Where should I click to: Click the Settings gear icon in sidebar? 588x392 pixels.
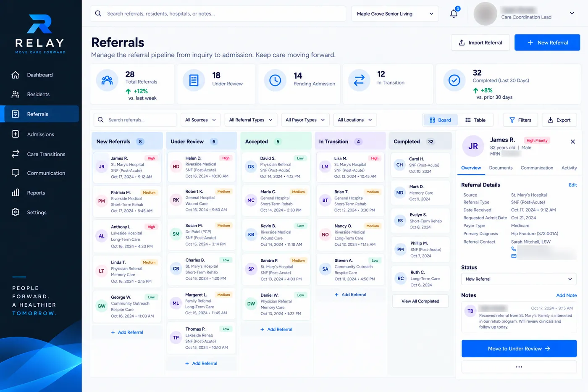point(16,212)
